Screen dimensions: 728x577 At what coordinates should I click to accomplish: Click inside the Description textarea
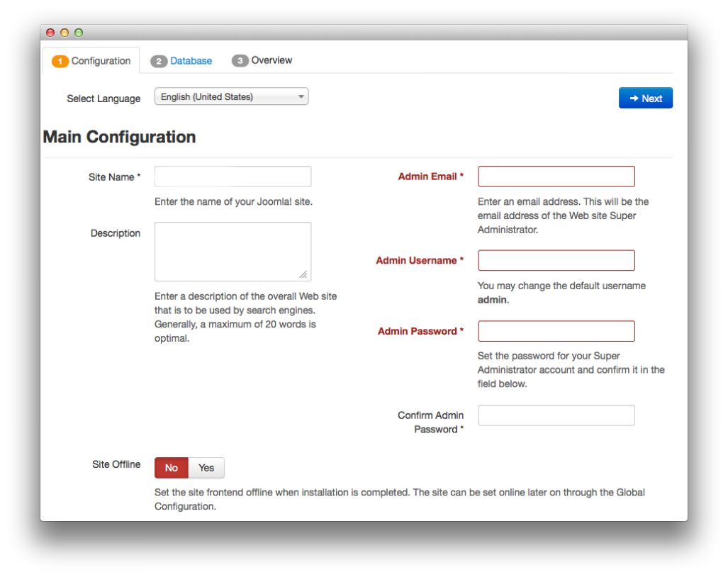click(232, 248)
